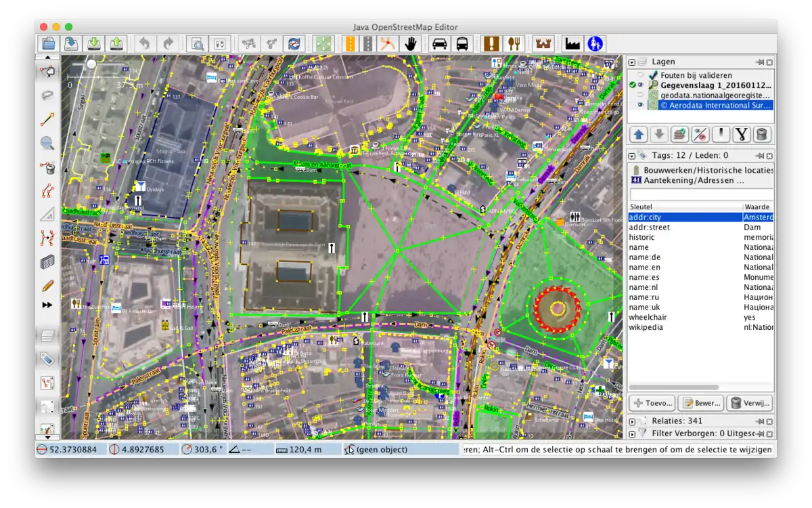Select the hand pan preset icon
Viewport: 812px width, 508px height.
tap(409, 44)
